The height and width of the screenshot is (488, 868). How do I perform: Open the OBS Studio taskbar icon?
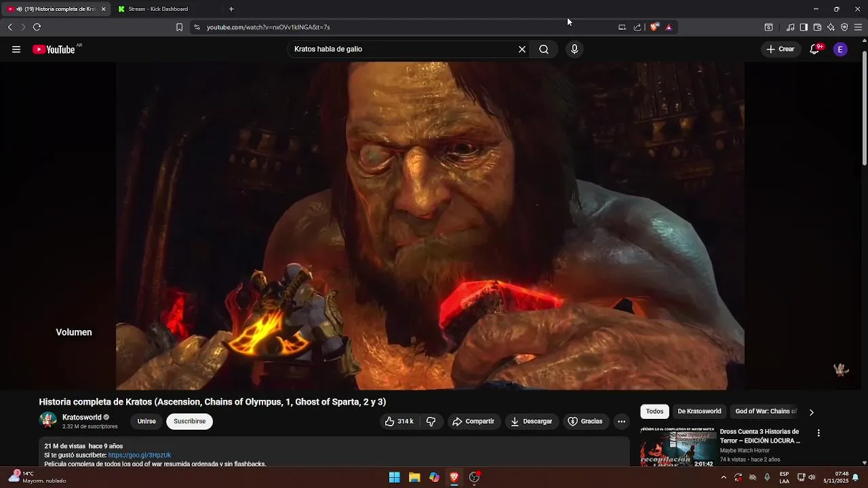[x=474, y=477]
